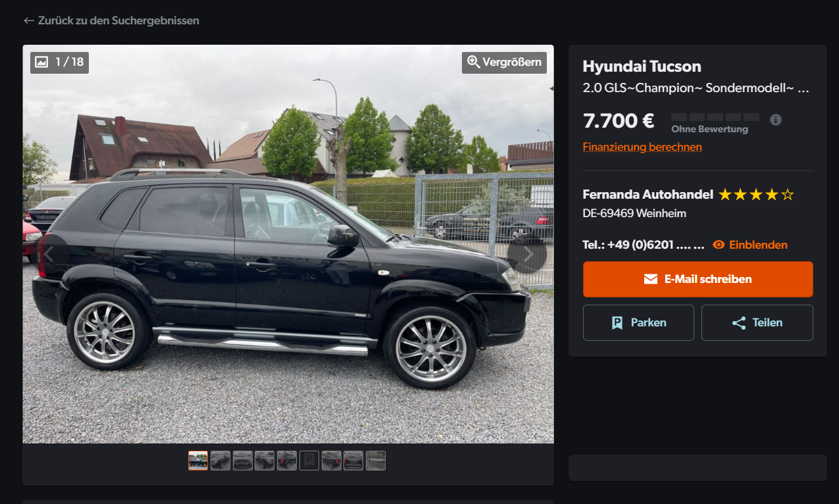Open dealer rating stars for Fernanda Autohandel

[x=757, y=195]
